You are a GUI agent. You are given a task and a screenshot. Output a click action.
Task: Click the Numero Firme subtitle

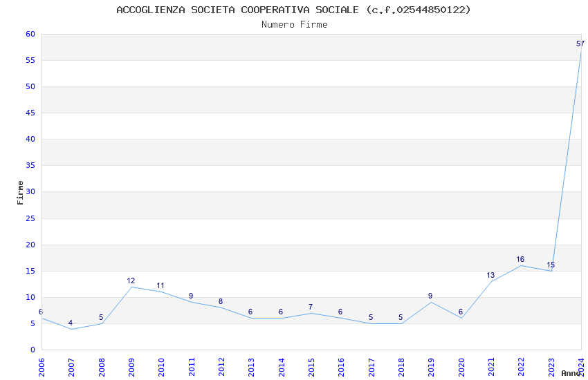point(295,24)
